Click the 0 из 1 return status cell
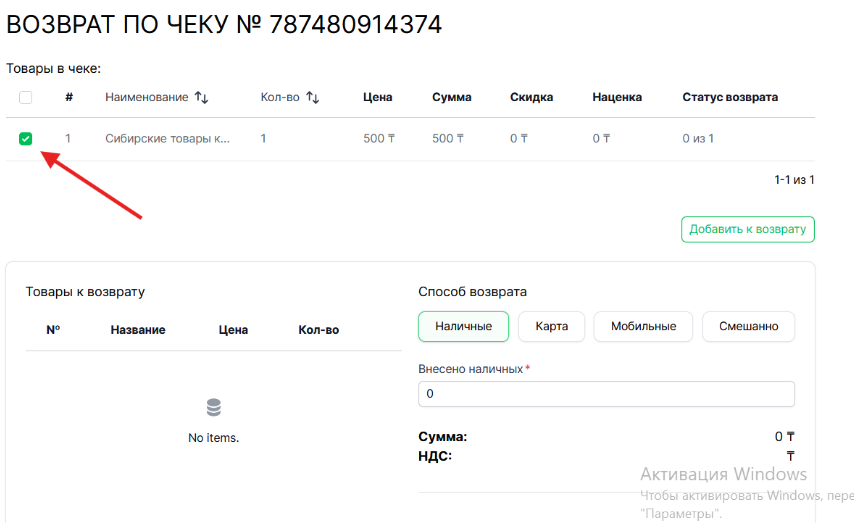Viewport: 854px width, 529px height. [698, 139]
